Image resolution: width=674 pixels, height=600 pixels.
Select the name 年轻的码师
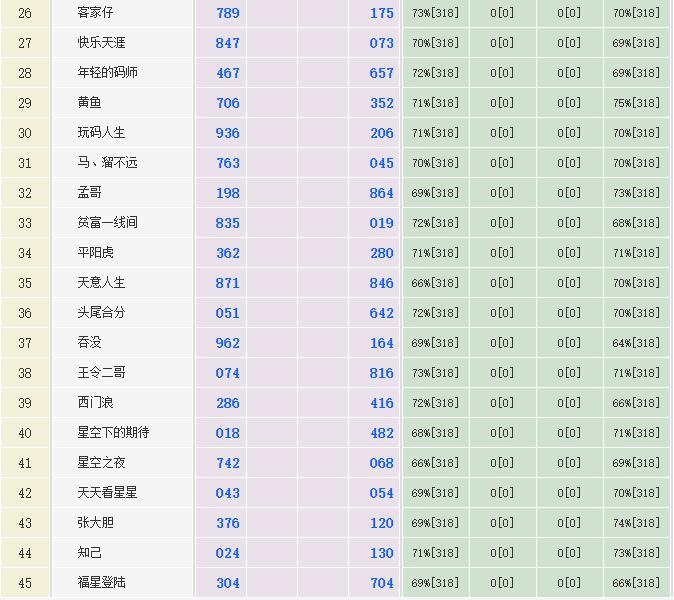point(107,73)
